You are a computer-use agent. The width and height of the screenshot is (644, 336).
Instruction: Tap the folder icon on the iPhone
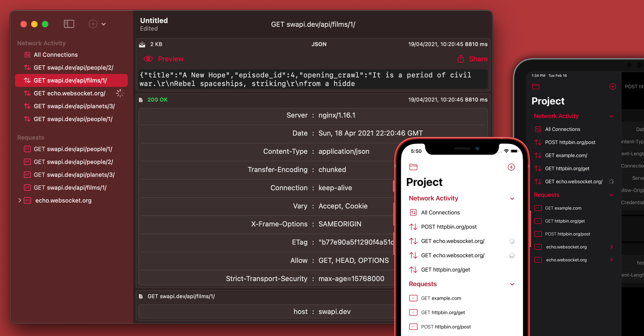[413, 167]
